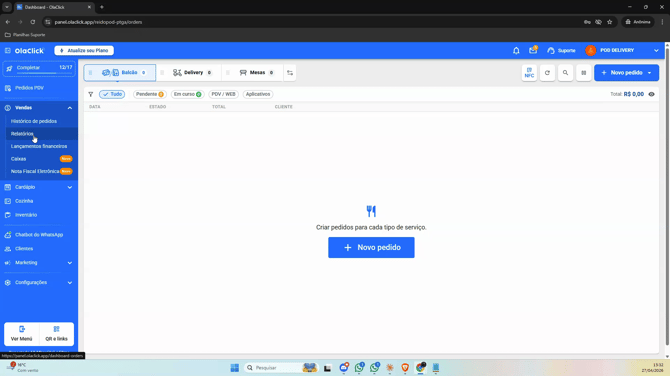670x376 pixels.
Task: Click the ESTADO column header
Action: coord(158,107)
